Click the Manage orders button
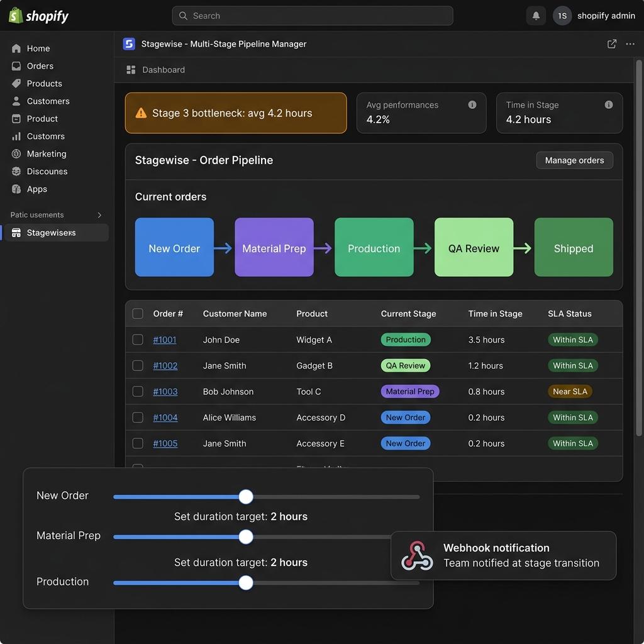Screen dimensions: 644x644 pos(574,160)
